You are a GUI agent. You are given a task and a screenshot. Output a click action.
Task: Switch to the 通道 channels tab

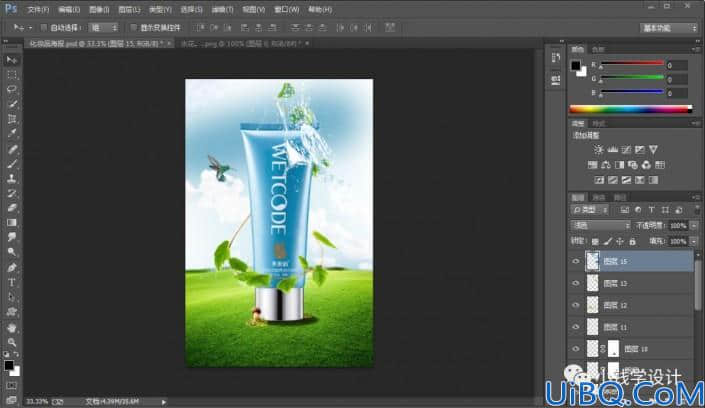(599, 197)
